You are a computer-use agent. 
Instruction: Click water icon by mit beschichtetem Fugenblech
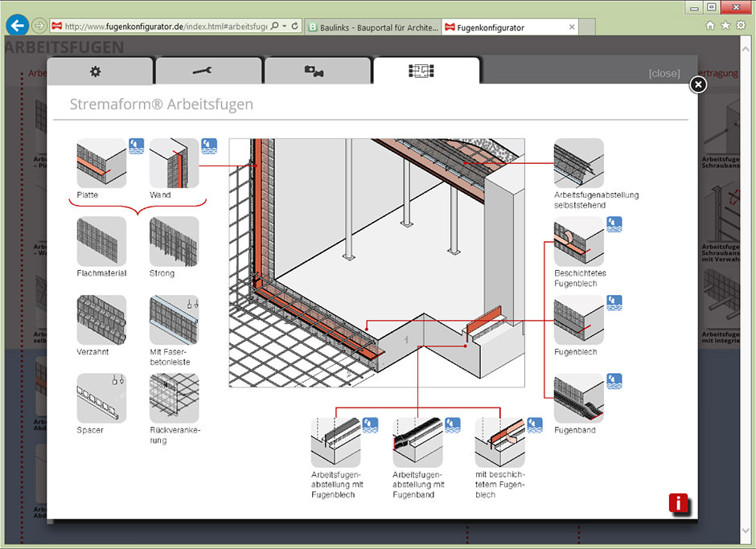click(535, 425)
